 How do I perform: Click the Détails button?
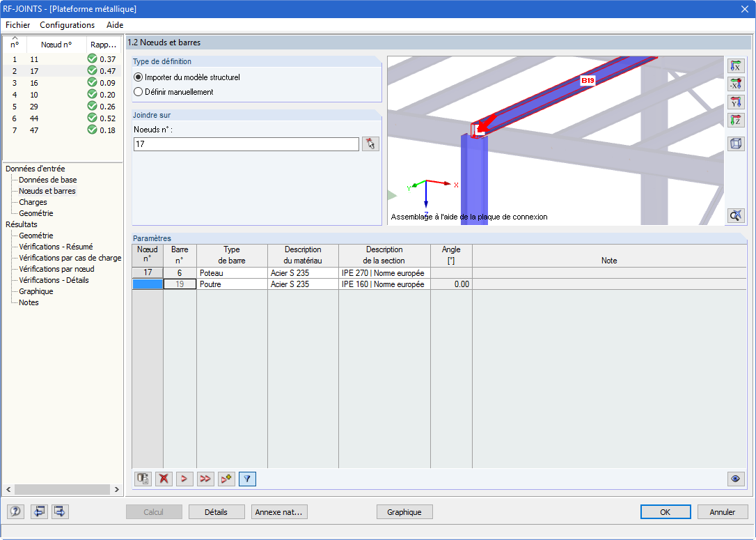(x=216, y=512)
